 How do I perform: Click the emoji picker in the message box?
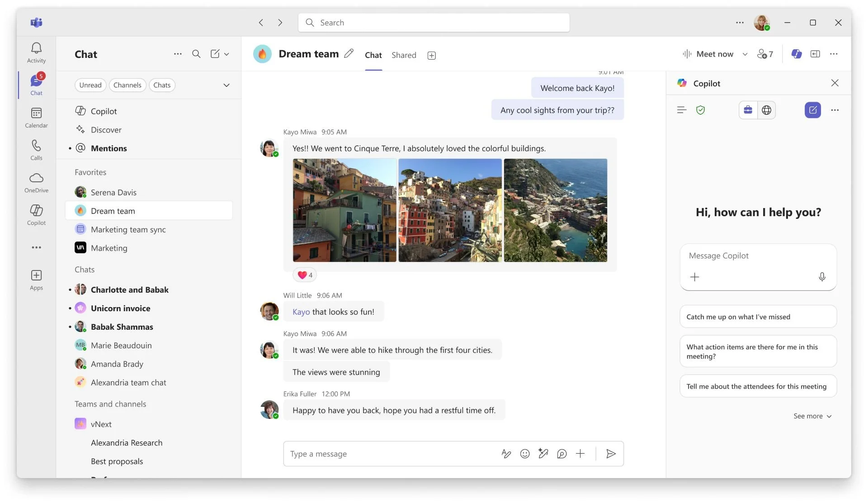pyautogui.click(x=524, y=454)
